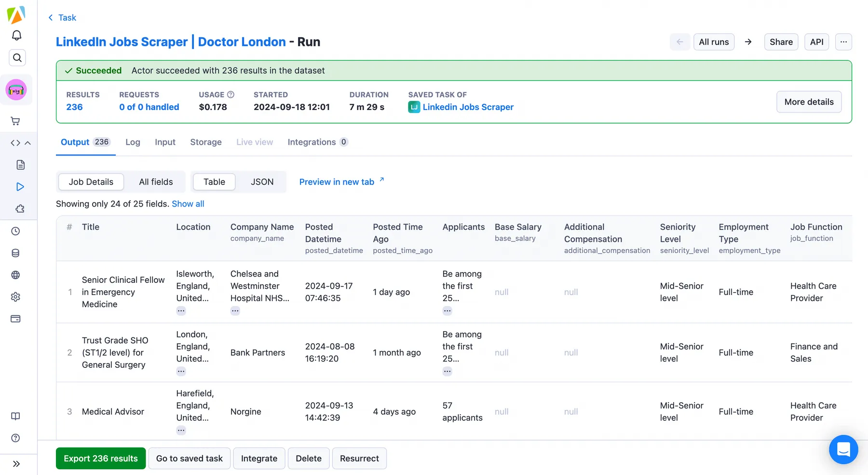This screenshot has height=475, width=868.
Task: Click the Share button
Action: tap(781, 42)
